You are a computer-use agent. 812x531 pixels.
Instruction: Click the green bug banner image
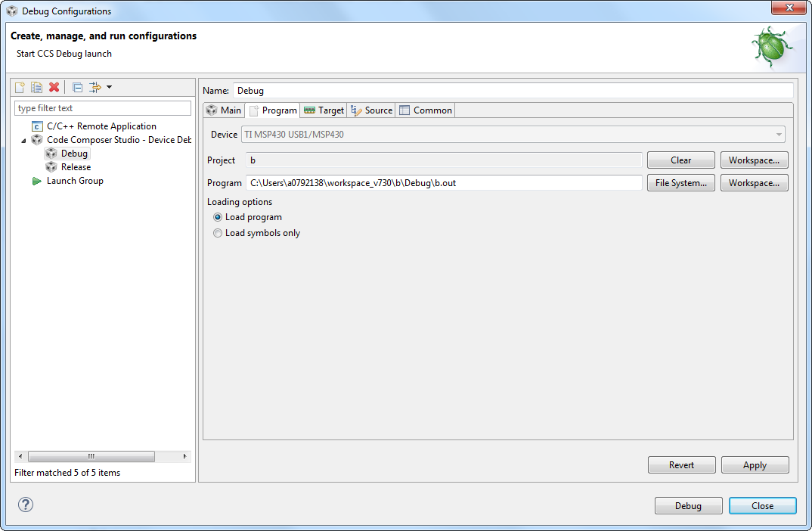tap(772, 47)
